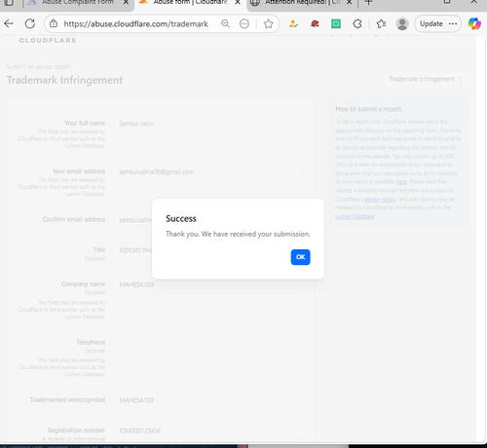Open the Copilot icon in browser
The width and height of the screenshot is (487, 448).
click(474, 23)
